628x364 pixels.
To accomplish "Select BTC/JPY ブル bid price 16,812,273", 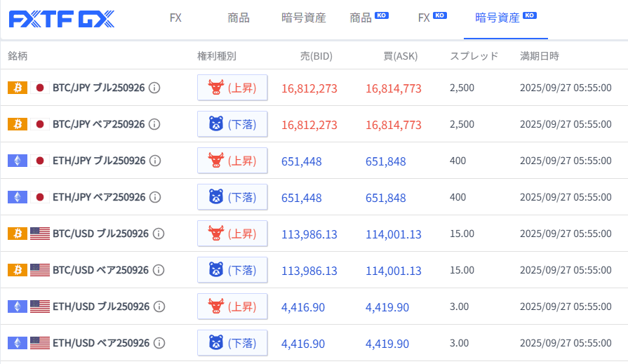I will click(309, 88).
